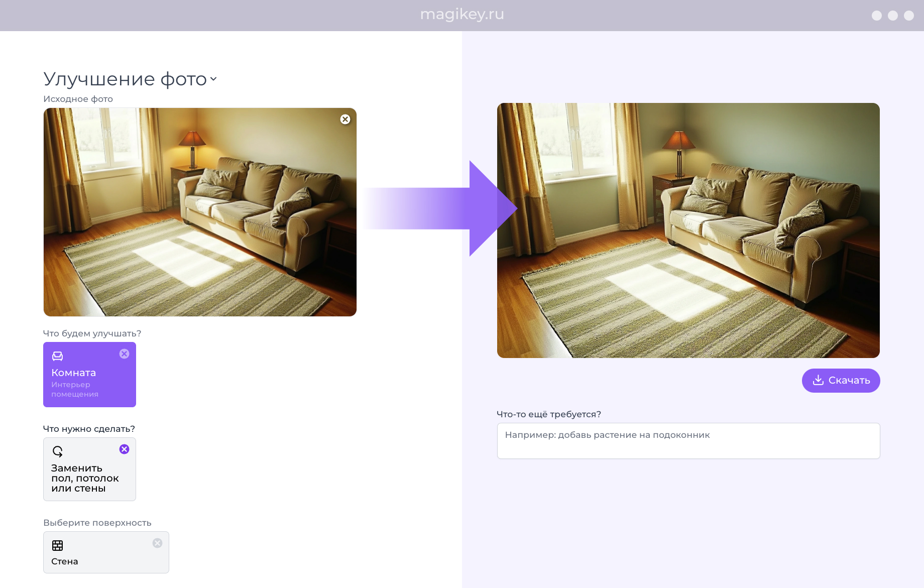This screenshot has width=924, height=588.
Task: Click the sofa icon in Комната card
Action: point(58,356)
